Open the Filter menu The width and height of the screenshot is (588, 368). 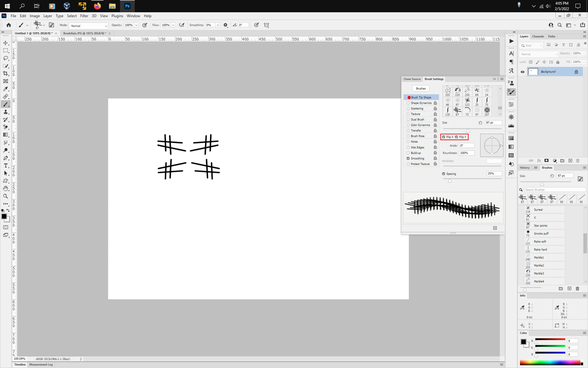pyautogui.click(x=84, y=16)
